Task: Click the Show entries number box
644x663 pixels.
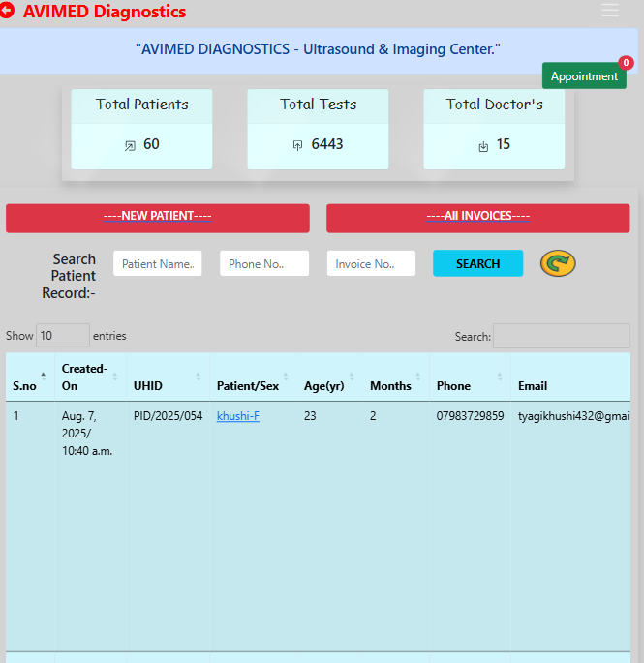Action: [x=62, y=336]
